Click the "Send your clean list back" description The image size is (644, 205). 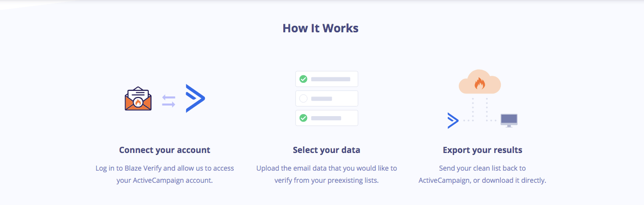pos(482,174)
